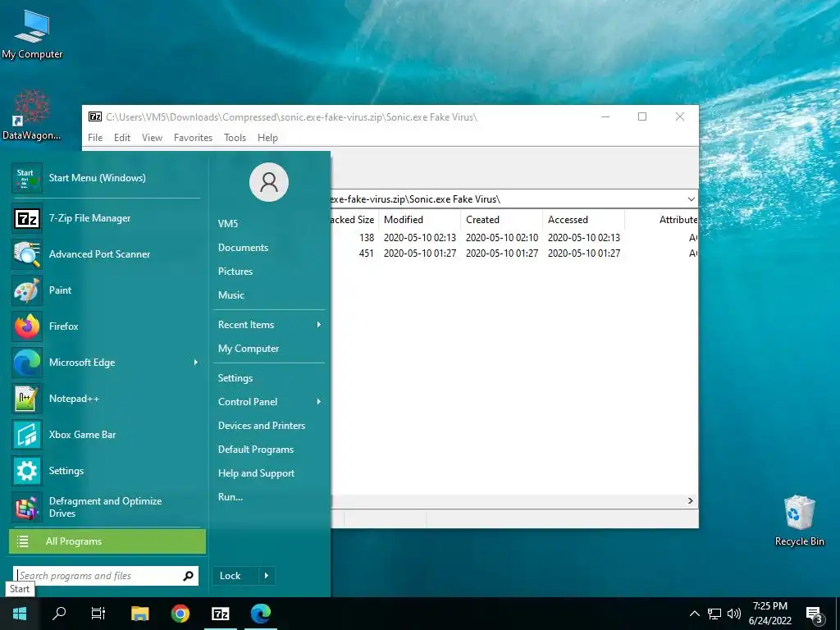Select Recycle Bin desktop icon
840x630 pixels.
[x=799, y=521]
